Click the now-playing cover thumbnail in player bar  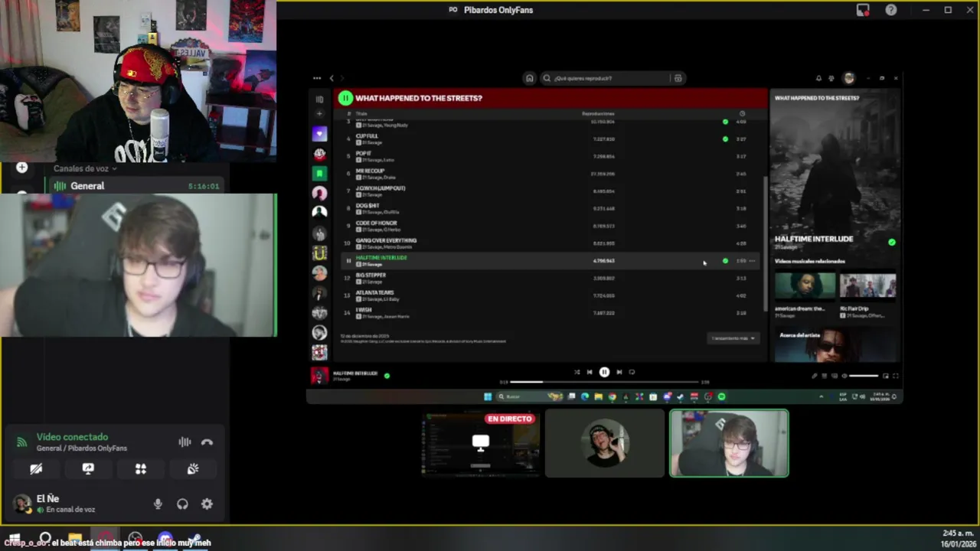[319, 376]
